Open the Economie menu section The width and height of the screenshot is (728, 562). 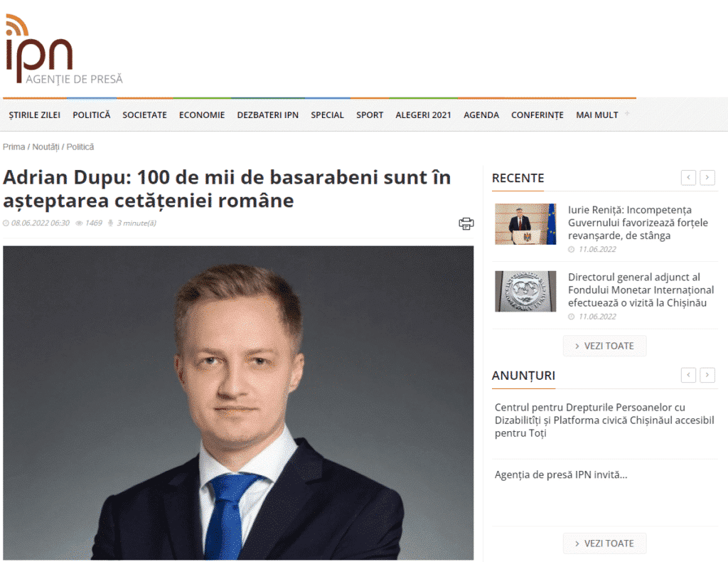(202, 115)
